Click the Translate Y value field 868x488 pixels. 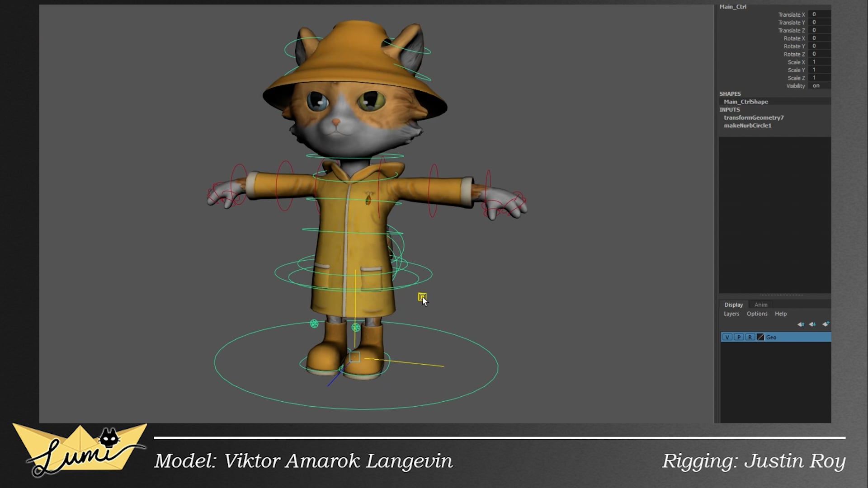819,22
